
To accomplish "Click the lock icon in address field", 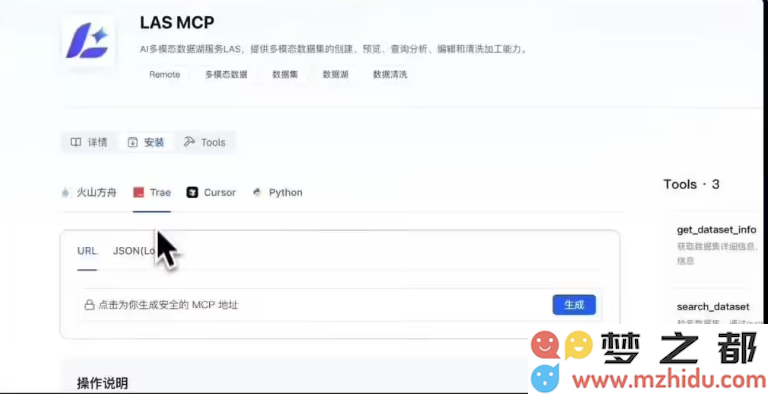I will click(x=89, y=305).
